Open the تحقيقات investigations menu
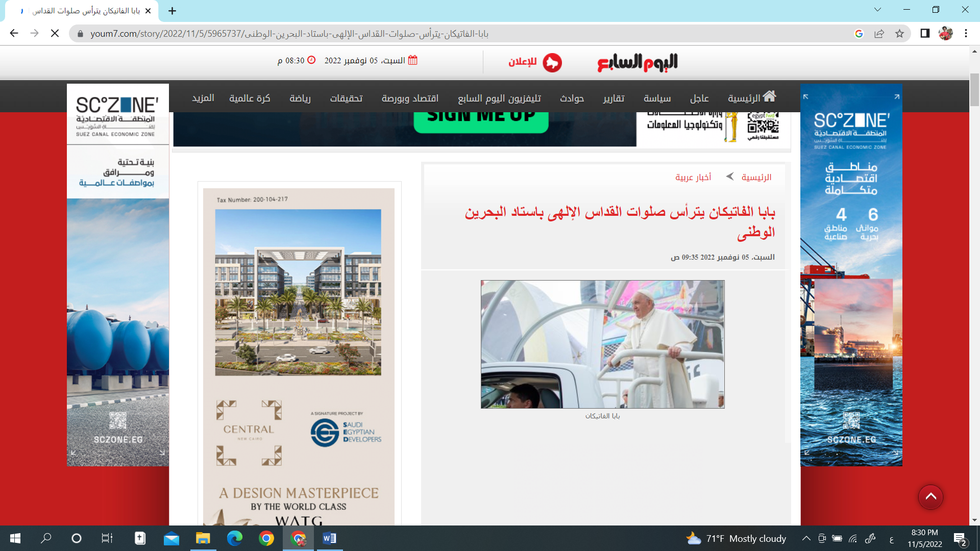The image size is (980, 551). click(x=346, y=98)
